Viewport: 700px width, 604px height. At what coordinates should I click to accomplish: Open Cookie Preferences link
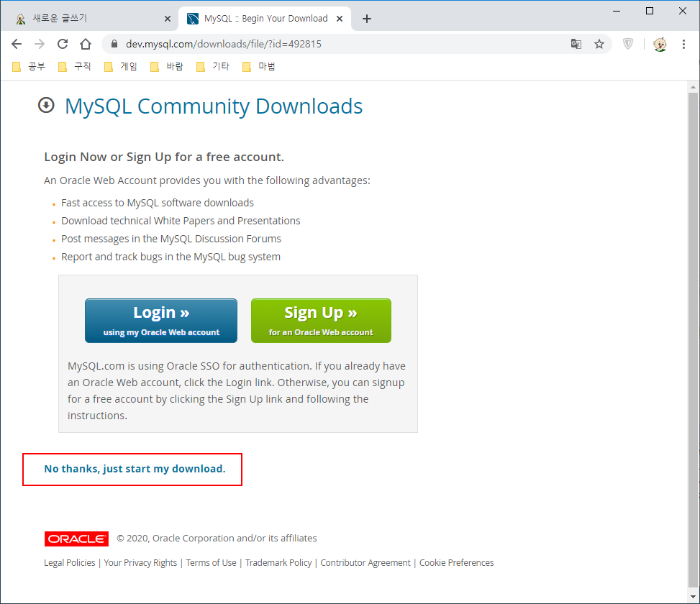click(x=456, y=563)
